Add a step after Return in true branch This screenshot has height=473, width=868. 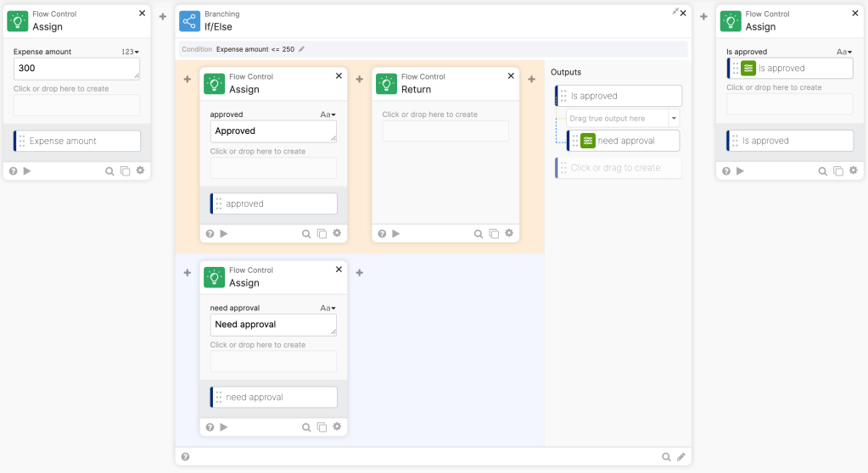pyautogui.click(x=532, y=80)
